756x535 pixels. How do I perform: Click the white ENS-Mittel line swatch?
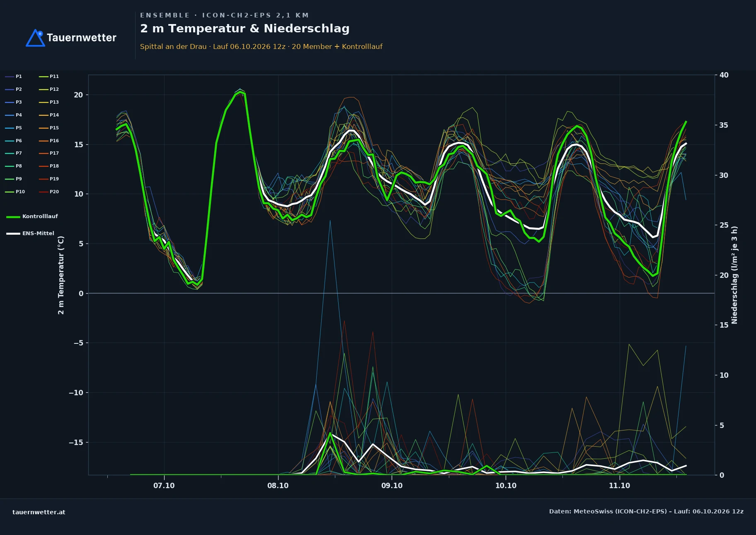click(13, 233)
